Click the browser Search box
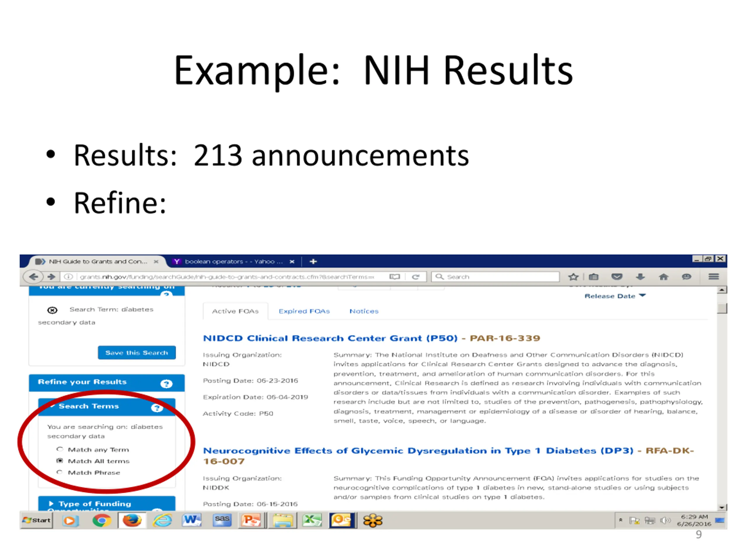The height and width of the screenshot is (560, 747). [x=495, y=277]
